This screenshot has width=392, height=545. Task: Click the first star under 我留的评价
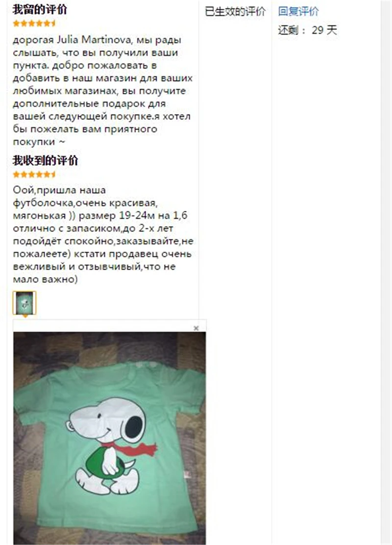(x=16, y=24)
